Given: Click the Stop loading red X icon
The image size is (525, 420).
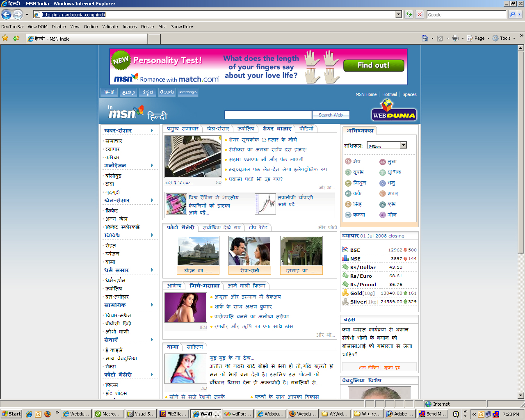Looking at the screenshot, I should [419, 14].
